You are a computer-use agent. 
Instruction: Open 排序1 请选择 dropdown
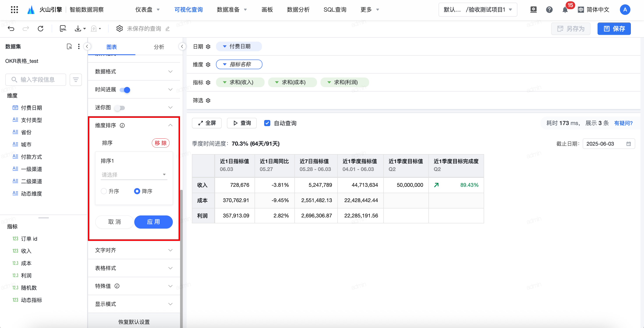coord(134,175)
